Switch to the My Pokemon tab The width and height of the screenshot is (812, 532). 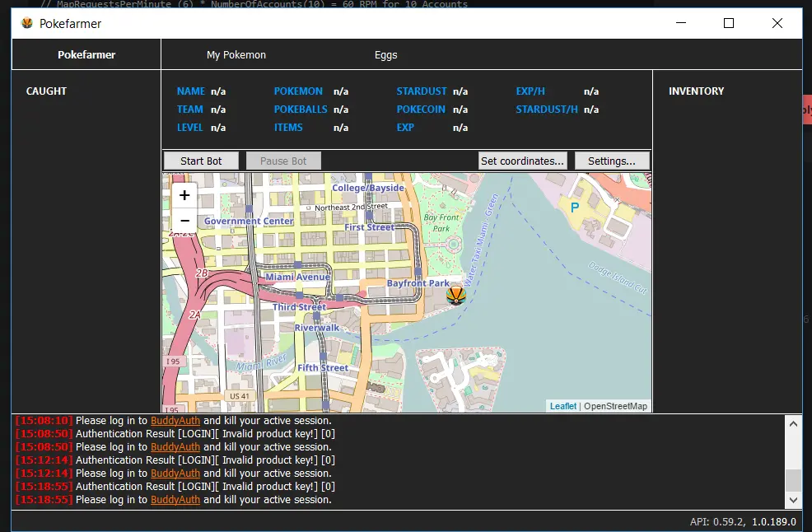coord(236,55)
